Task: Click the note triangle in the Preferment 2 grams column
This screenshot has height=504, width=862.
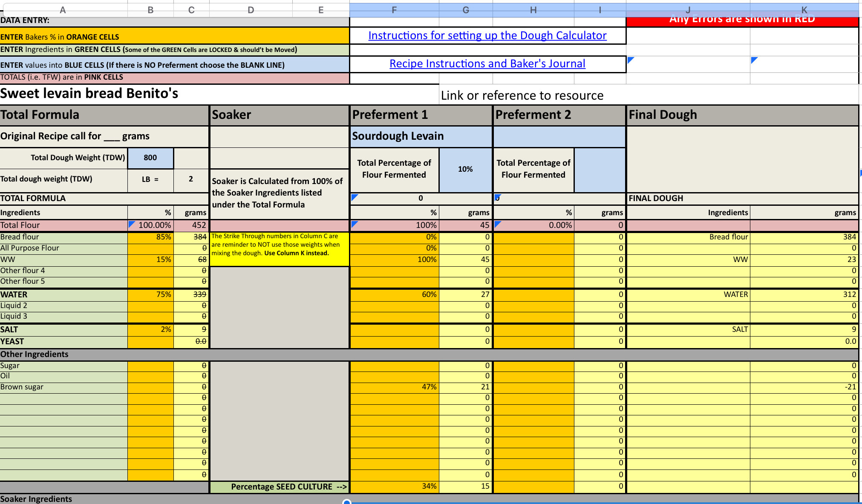Action: 497,197
